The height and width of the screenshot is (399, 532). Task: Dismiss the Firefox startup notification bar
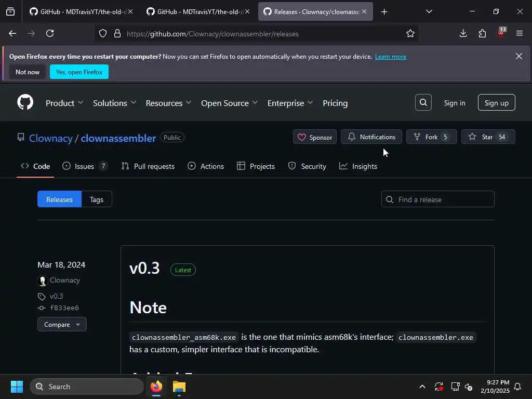coord(519,56)
